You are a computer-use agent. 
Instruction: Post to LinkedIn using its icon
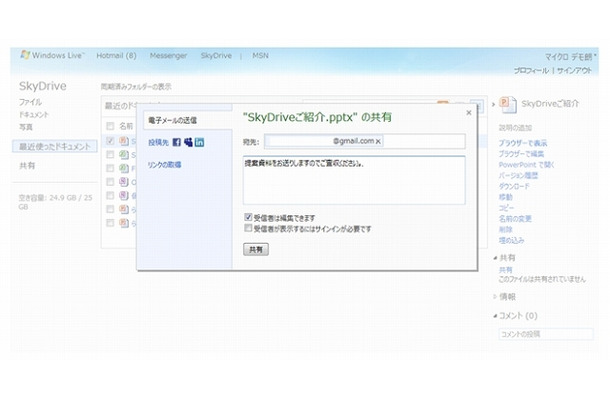[200, 142]
